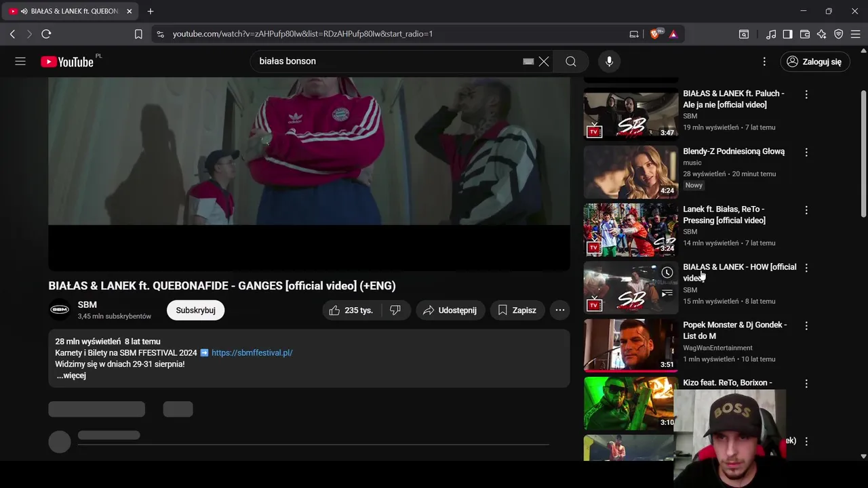Bookmark this page icon

coord(138,34)
